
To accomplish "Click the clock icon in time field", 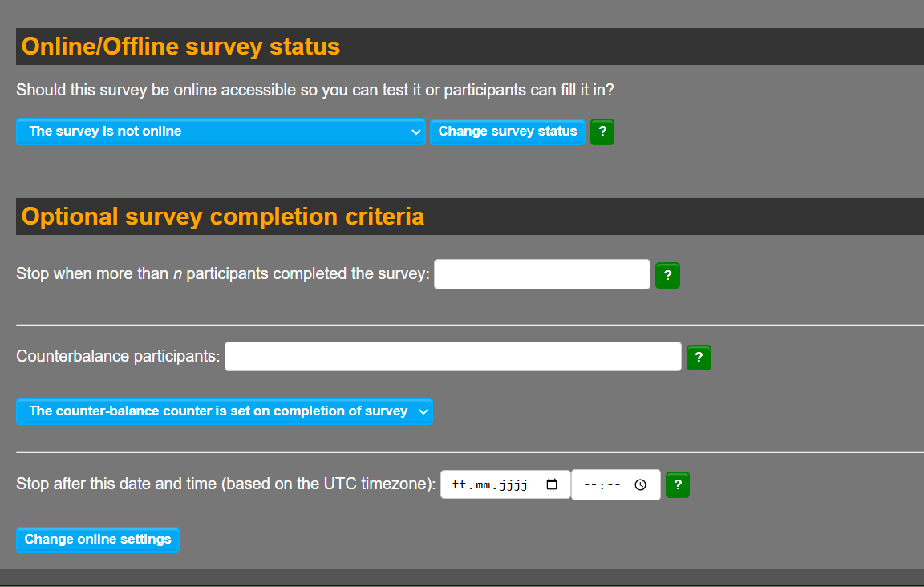I will 640,485.
